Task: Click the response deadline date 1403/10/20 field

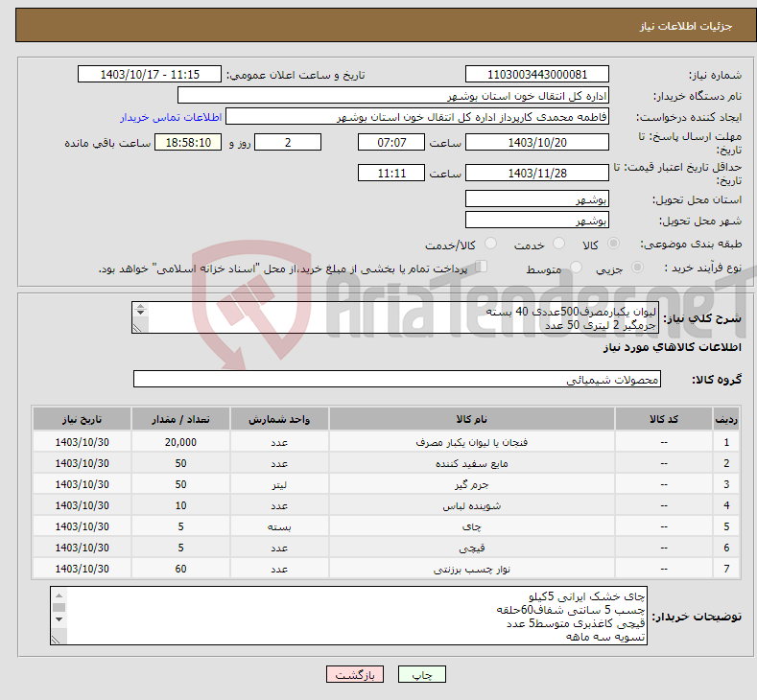Action: 537,142
